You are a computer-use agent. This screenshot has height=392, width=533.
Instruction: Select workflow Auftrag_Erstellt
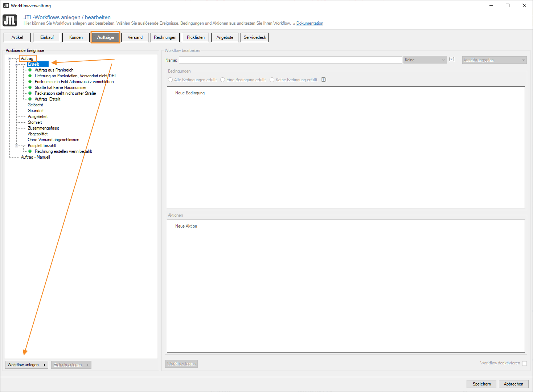[48, 99]
